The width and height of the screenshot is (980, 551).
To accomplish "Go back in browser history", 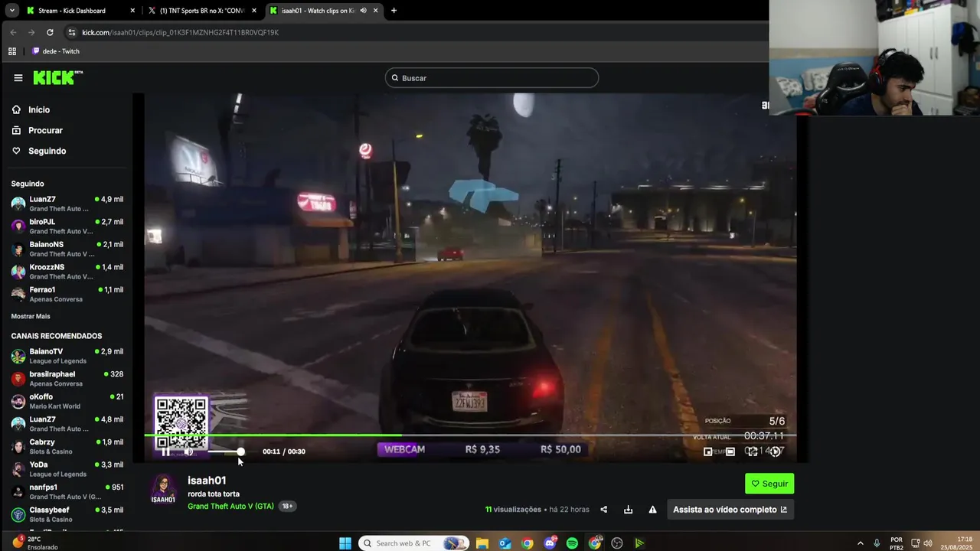I will [x=13, y=32].
